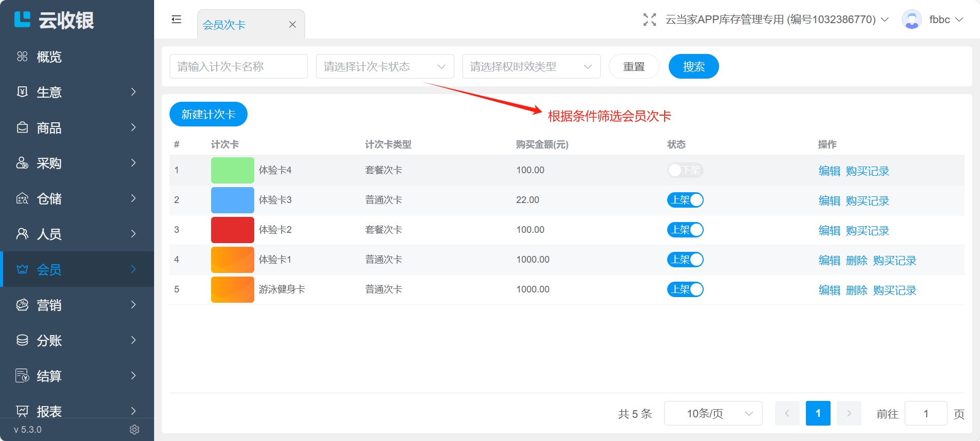Open the 10条/页 page size dropdown
This screenshot has height=441, width=980.
(713, 414)
